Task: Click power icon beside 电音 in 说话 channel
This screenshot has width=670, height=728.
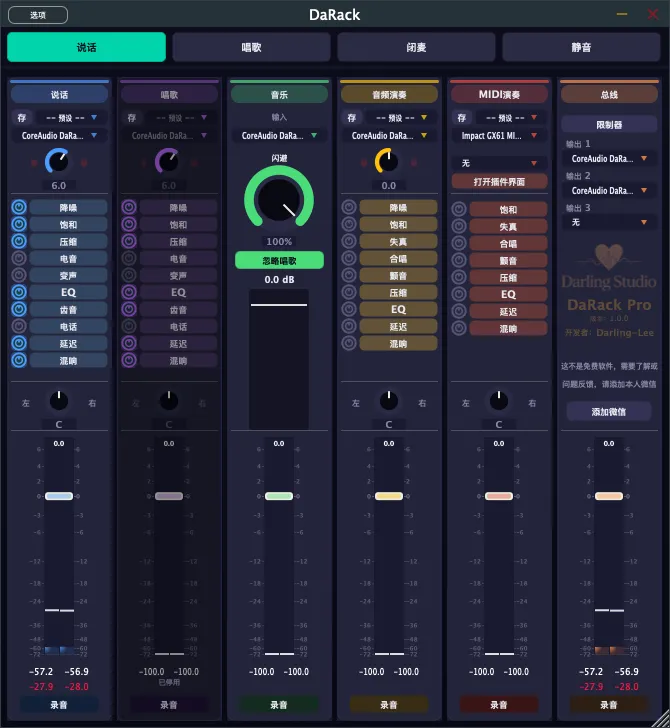Action: click(x=19, y=258)
